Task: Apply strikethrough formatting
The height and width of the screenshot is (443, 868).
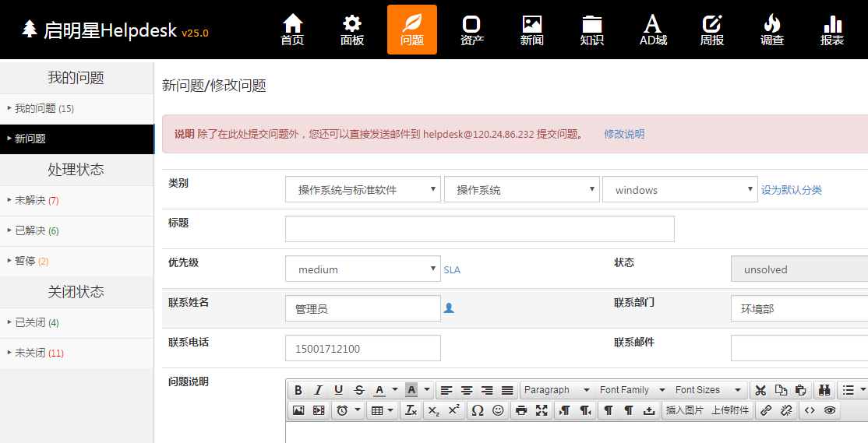Action: tap(359, 391)
